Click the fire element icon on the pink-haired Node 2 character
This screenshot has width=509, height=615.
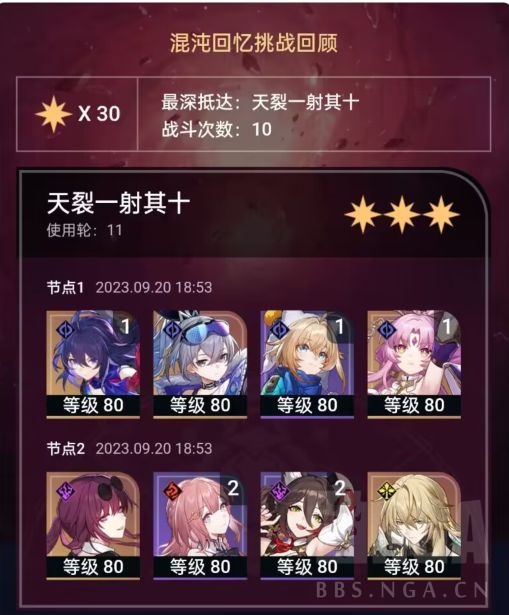point(172,490)
